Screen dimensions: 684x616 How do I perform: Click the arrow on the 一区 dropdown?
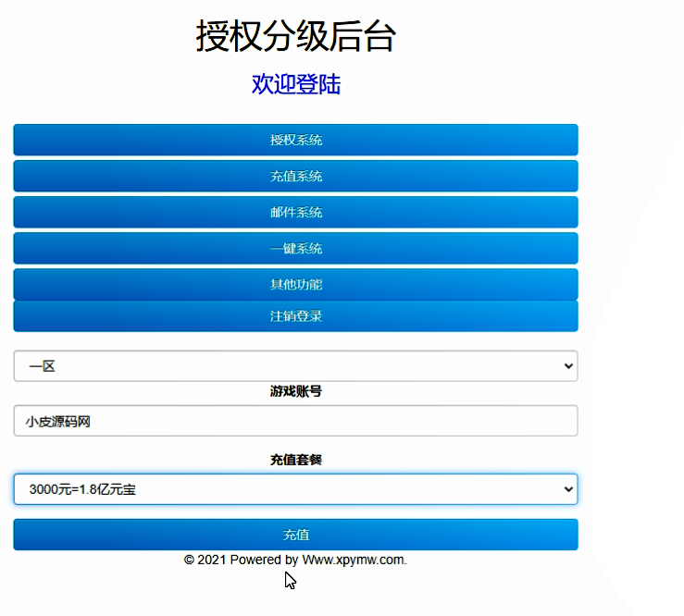[x=567, y=367]
